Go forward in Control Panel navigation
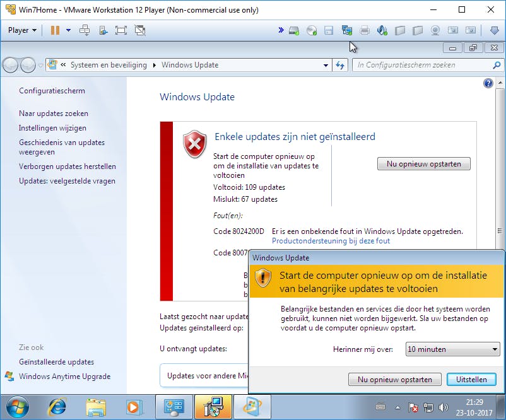The image size is (506, 420). (x=28, y=65)
